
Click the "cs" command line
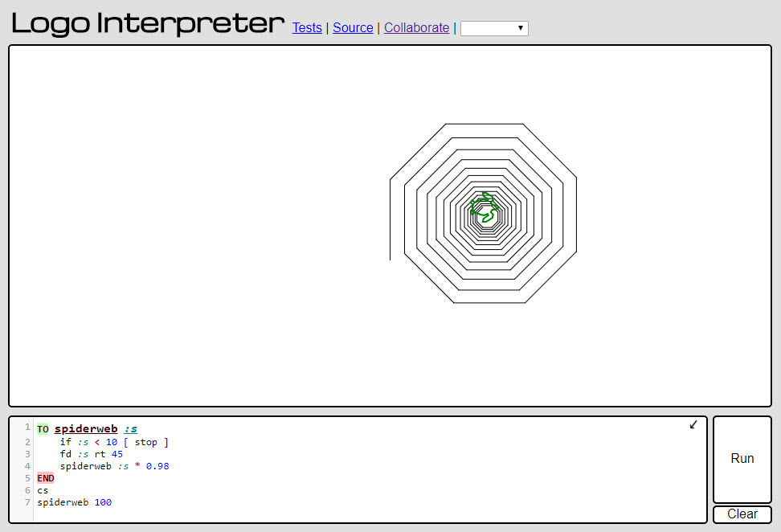point(43,490)
